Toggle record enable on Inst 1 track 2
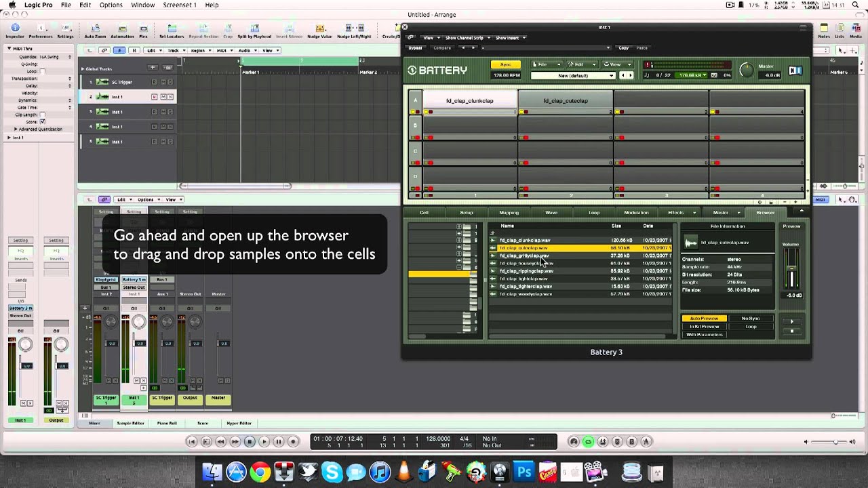This screenshot has height=488, width=868. click(x=154, y=97)
